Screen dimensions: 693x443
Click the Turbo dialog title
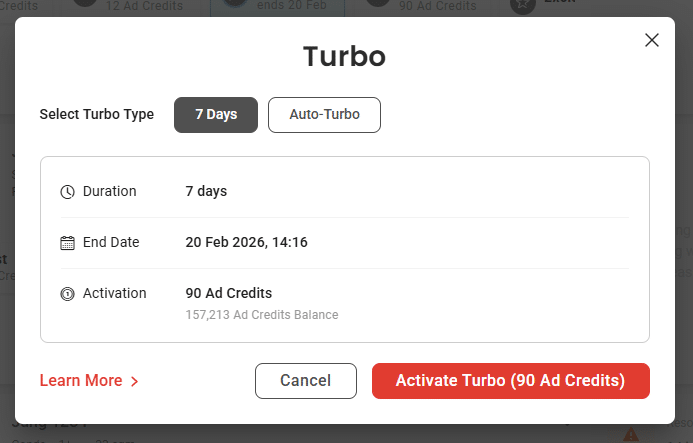coord(344,56)
